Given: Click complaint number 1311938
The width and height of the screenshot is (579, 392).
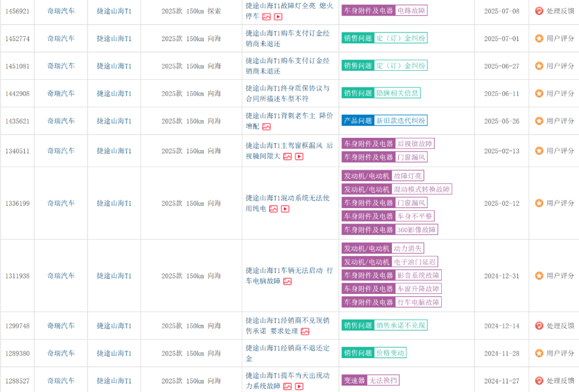Looking at the screenshot, I should click(x=18, y=276).
